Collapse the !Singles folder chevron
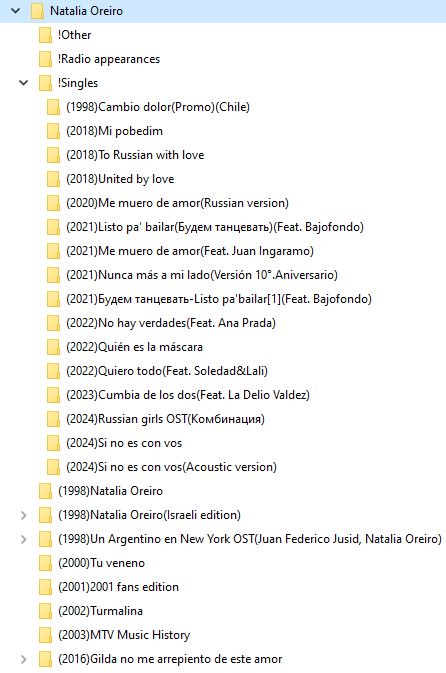Viewport: 446px width, 673px height. [x=24, y=83]
